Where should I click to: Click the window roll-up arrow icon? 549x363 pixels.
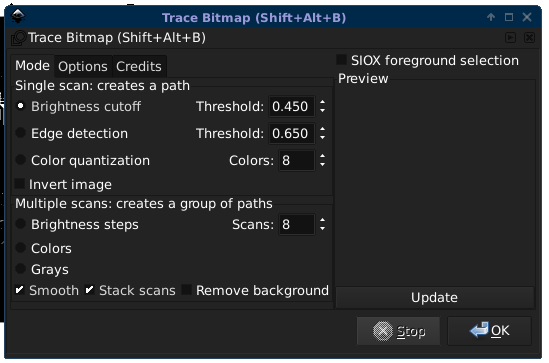491,17
